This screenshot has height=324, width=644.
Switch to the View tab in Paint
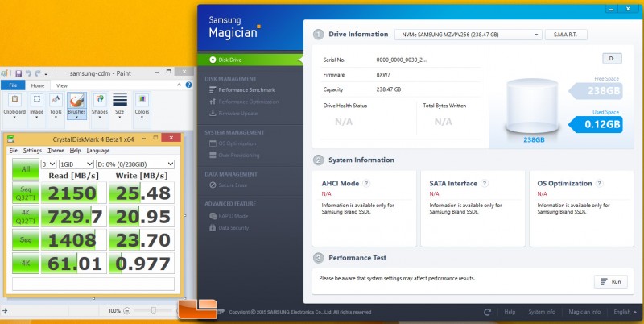click(x=61, y=85)
